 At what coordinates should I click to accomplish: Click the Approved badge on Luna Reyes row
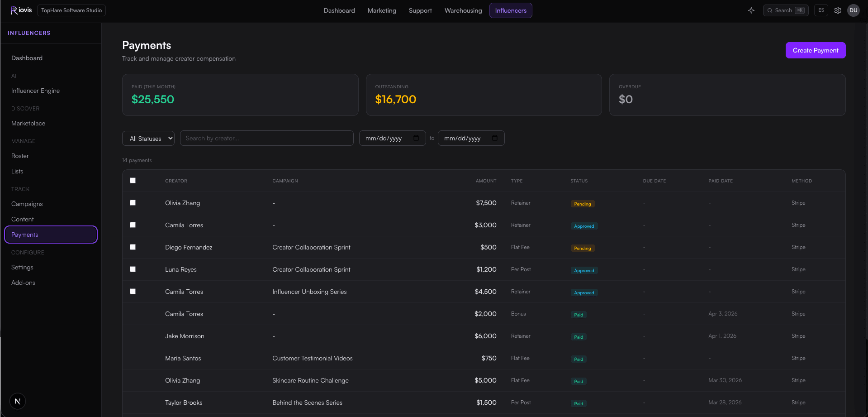tap(584, 270)
